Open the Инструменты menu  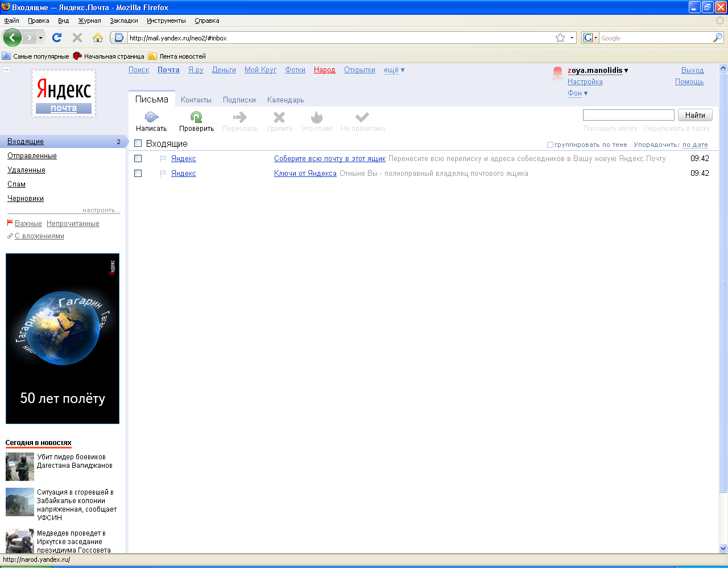(166, 20)
